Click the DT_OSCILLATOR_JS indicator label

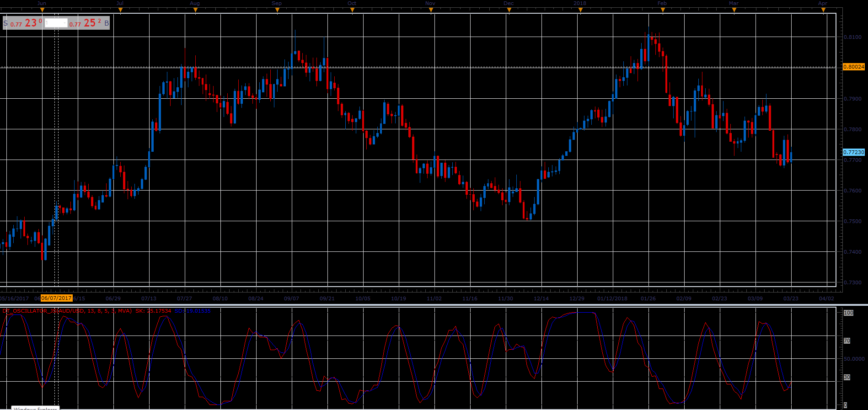[x=67, y=311]
